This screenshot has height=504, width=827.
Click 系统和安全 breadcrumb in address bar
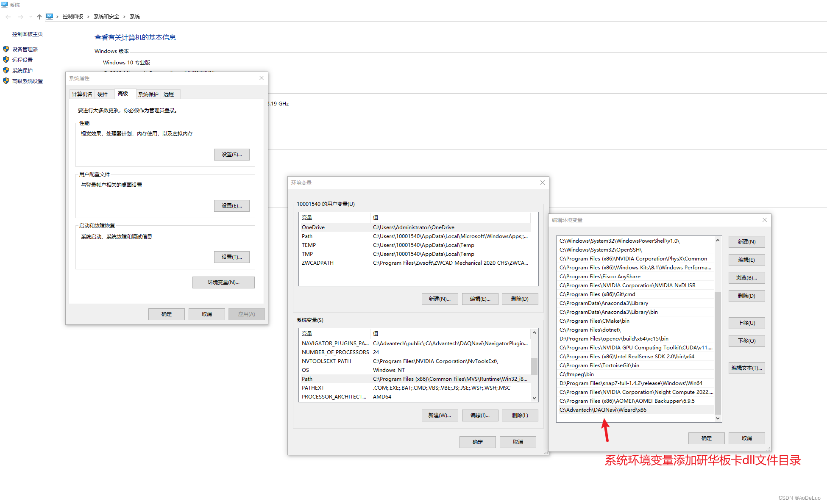point(106,17)
